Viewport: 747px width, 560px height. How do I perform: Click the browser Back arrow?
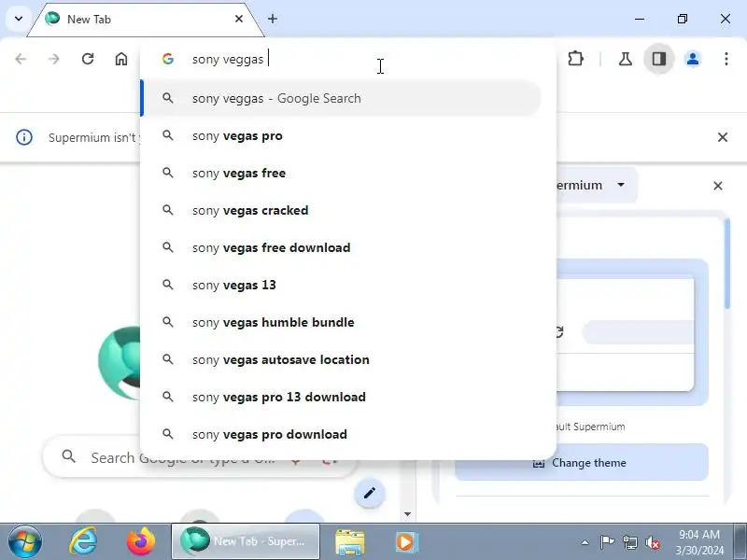[21, 59]
